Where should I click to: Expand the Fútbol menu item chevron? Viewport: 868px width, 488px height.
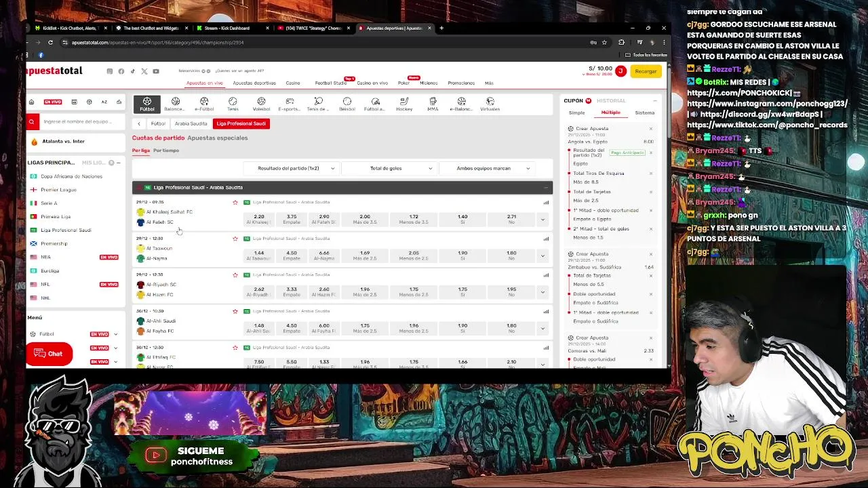(115, 334)
